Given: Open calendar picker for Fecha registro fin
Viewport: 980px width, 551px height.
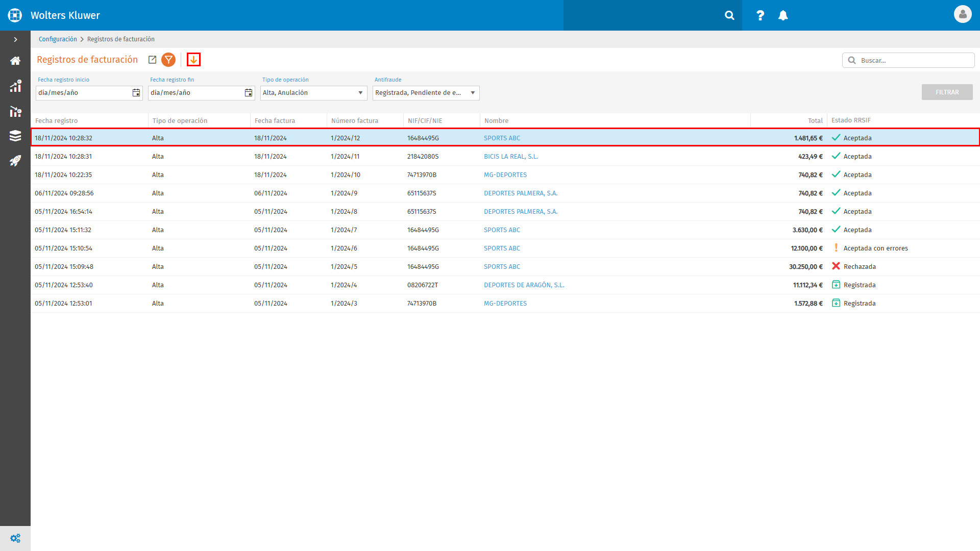Looking at the screenshot, I should point(249,93).
